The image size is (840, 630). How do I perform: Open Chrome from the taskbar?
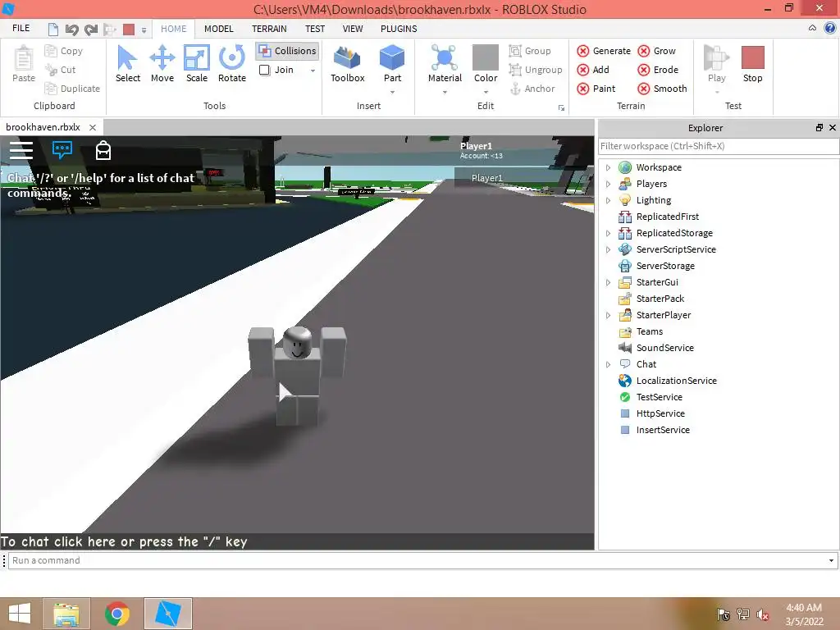pos(116,614)
